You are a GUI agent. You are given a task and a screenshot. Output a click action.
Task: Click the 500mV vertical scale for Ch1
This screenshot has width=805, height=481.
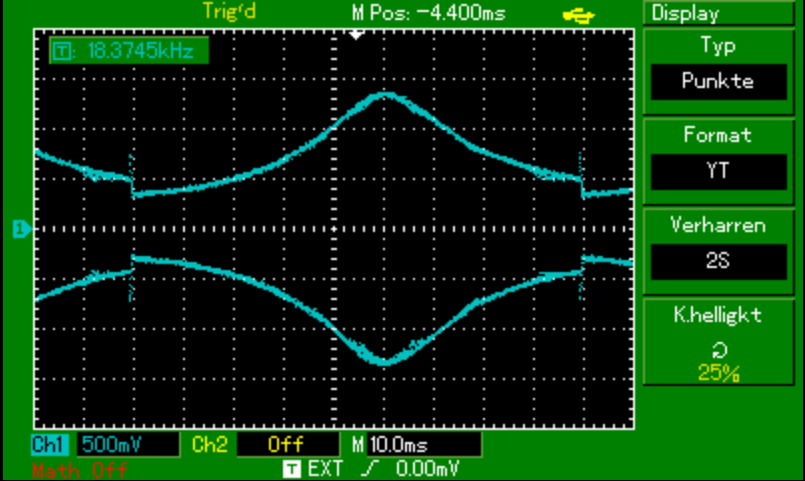click(114, 443)
